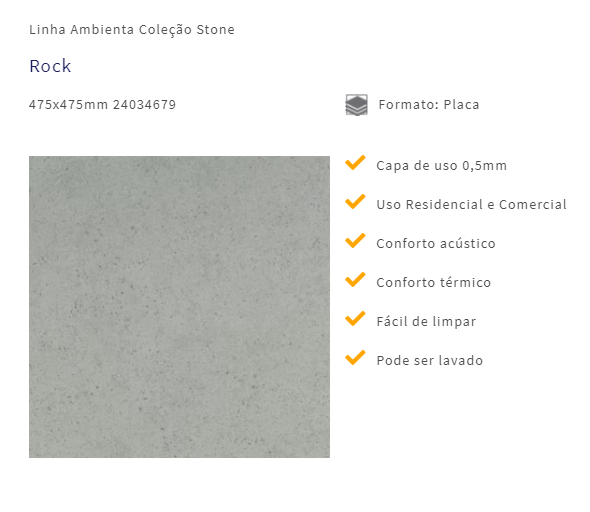Click the stacked tiles Formato icon
590x512 pixels.
pyautogui.click(x=356, y=105)
